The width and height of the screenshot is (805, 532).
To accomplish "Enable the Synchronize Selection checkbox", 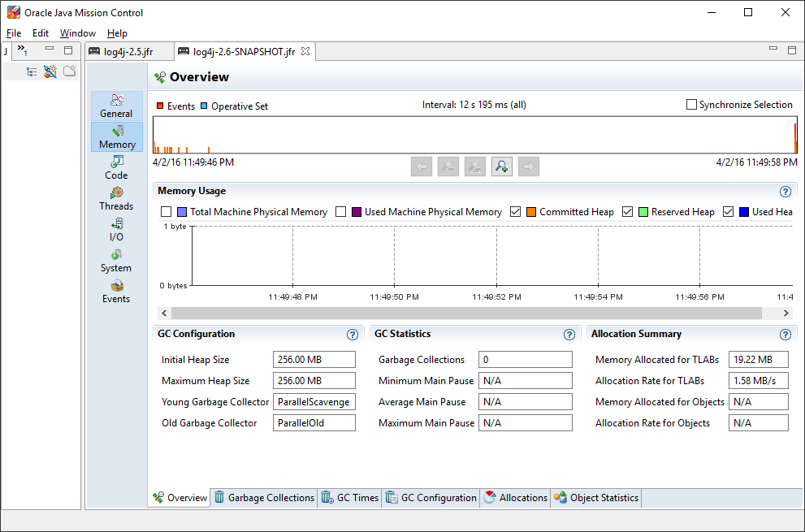I will (x=692, y=105).
